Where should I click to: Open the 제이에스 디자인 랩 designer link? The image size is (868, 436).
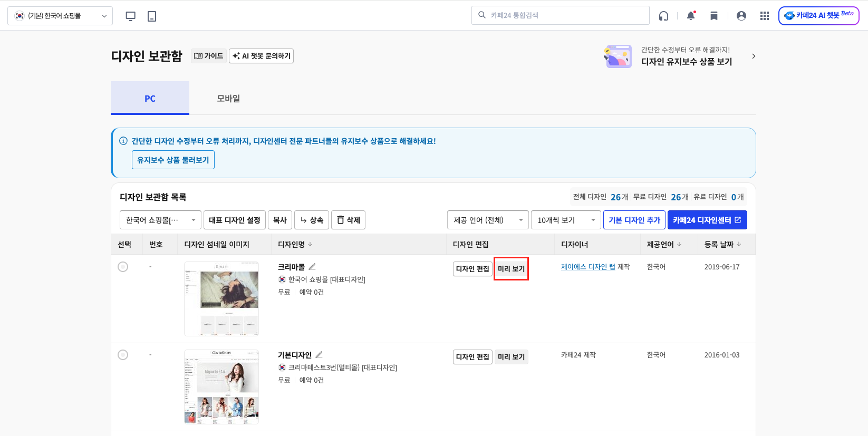(588, 267)
